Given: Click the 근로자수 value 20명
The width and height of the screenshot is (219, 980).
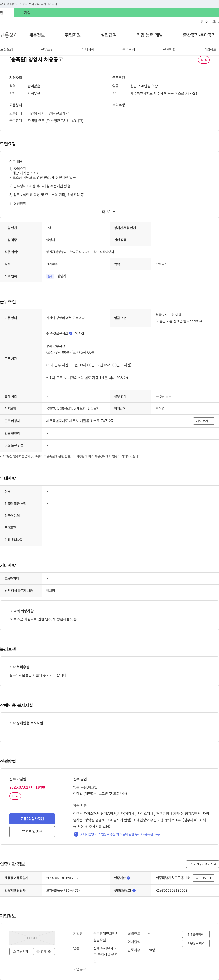Looking at the screenshot, I should [x=151, y=950].
